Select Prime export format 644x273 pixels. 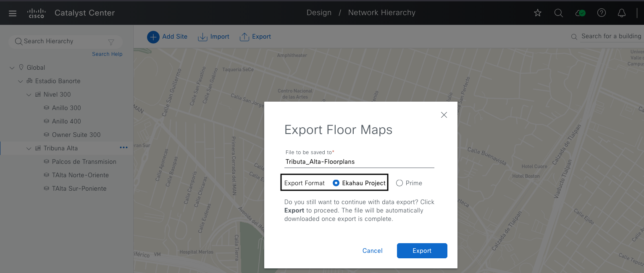[x=400, y=183]
